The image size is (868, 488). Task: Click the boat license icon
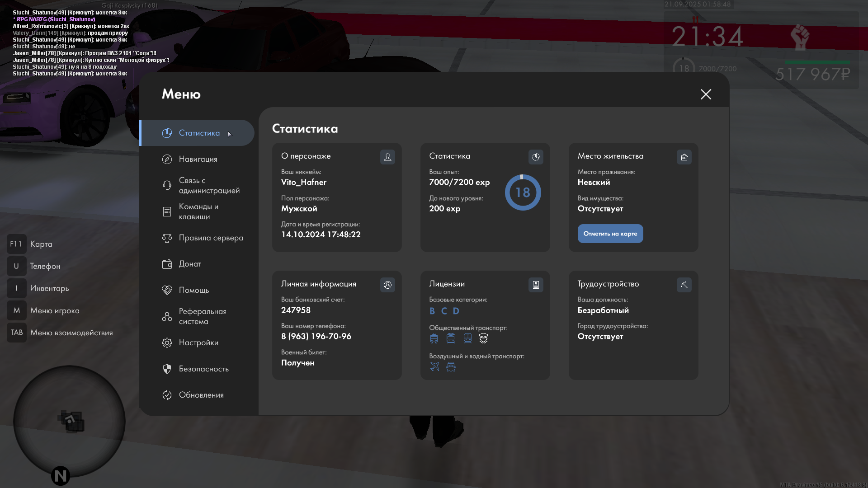click(x=451, y=366)
